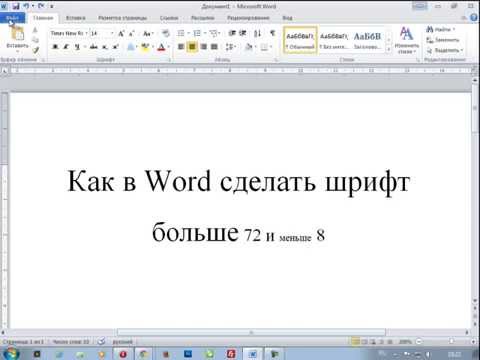480x360 pixels.
Task: Apply the red font color button
Action: [x=161, y=47]
